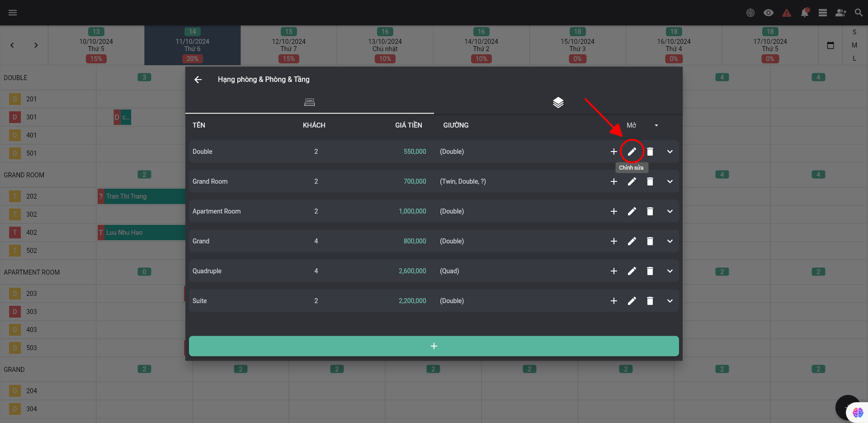The width and height of the screenshot is (868, 423).
Task: Open the Tran Thi Trang booking
Action: tap(142, 196)
